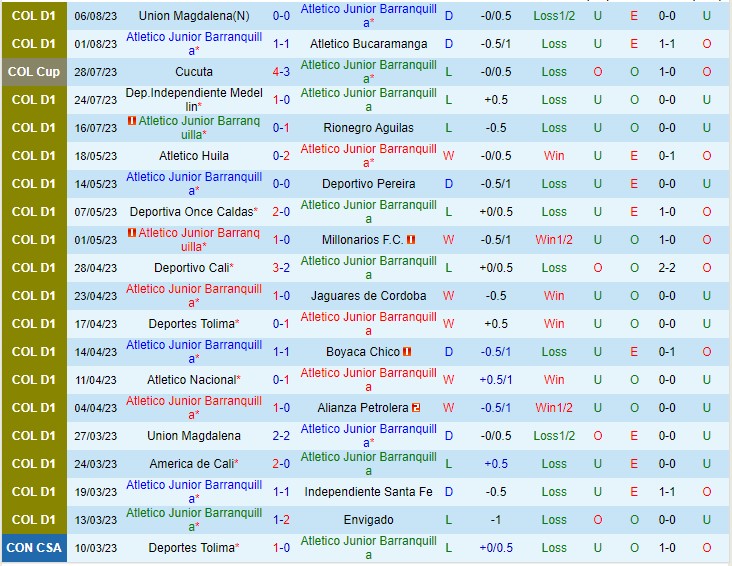The height and width of the screenshot is (566, 732).
Task: Click half-time score 2-2 in Deportivo Cali row
Action: 667,268
